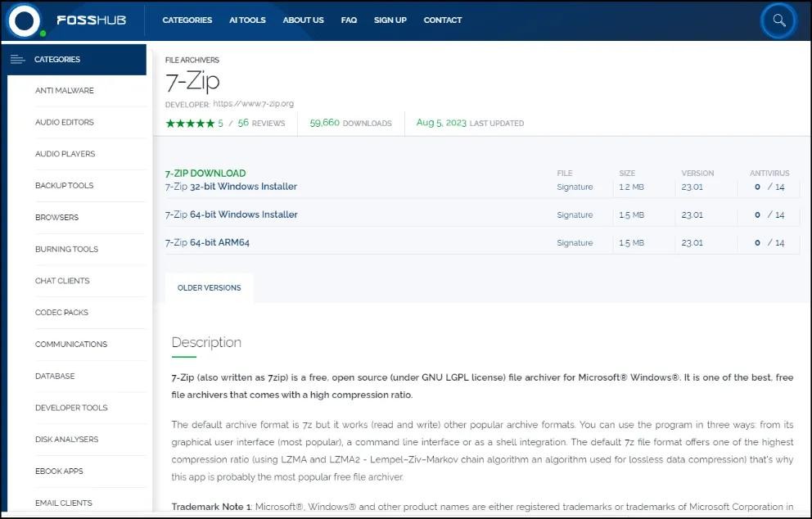812x519 pixels.
Task: Browse the Codec Packs category
Action: tap(61, 313)
